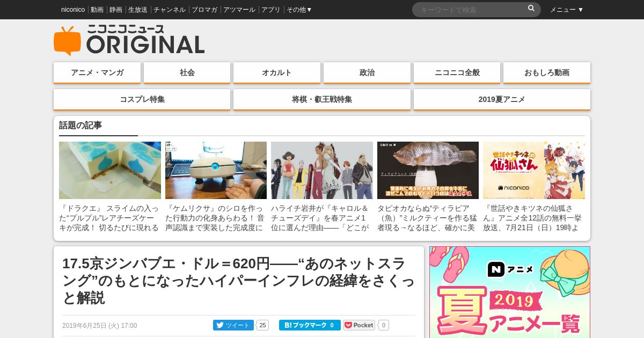
Task: Click the 話題の記事 heading tab
Action: (80, 126)
